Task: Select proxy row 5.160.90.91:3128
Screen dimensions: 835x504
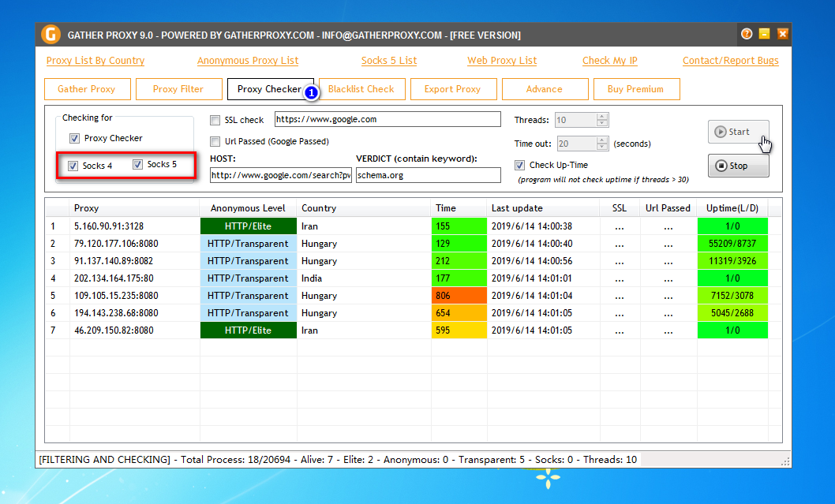Action: pos(414,226)
